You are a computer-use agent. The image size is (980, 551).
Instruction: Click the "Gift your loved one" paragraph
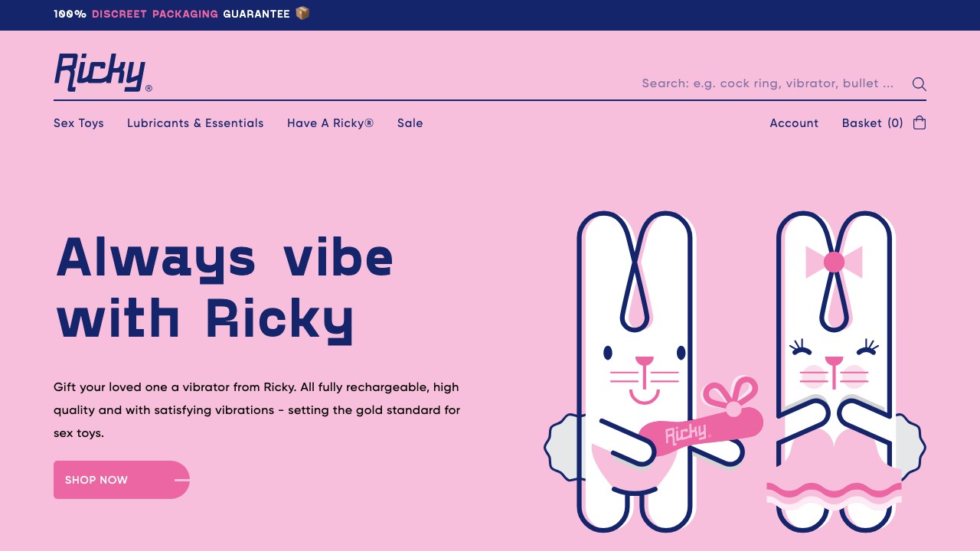pos(257,410)
